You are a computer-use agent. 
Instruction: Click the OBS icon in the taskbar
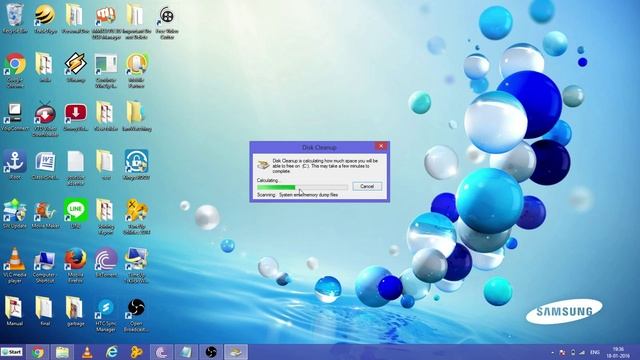pos(211,352)
